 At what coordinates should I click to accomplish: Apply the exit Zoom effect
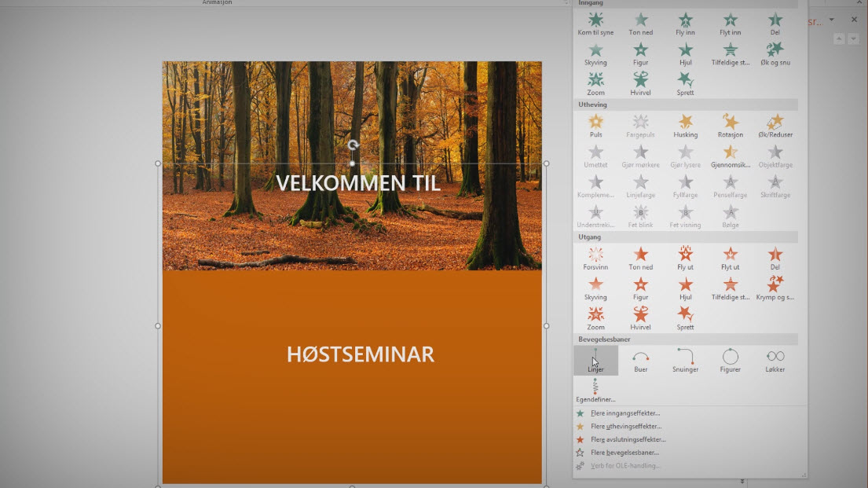(595, 319)
